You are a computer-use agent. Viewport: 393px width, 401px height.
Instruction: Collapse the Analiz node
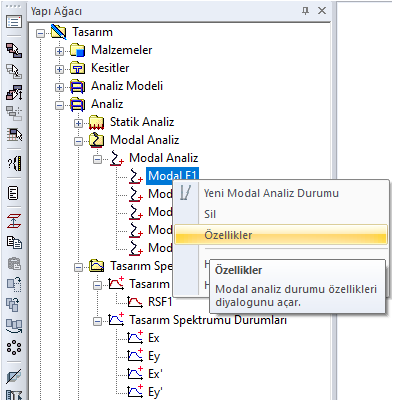59,105
